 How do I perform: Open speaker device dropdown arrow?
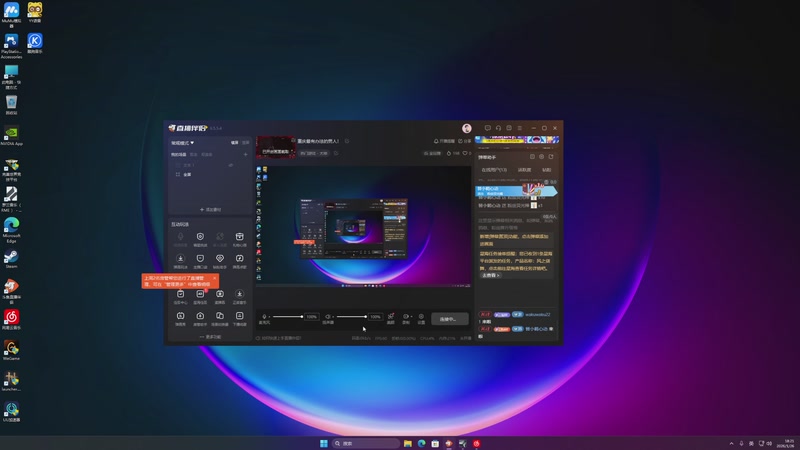(333, 317)
